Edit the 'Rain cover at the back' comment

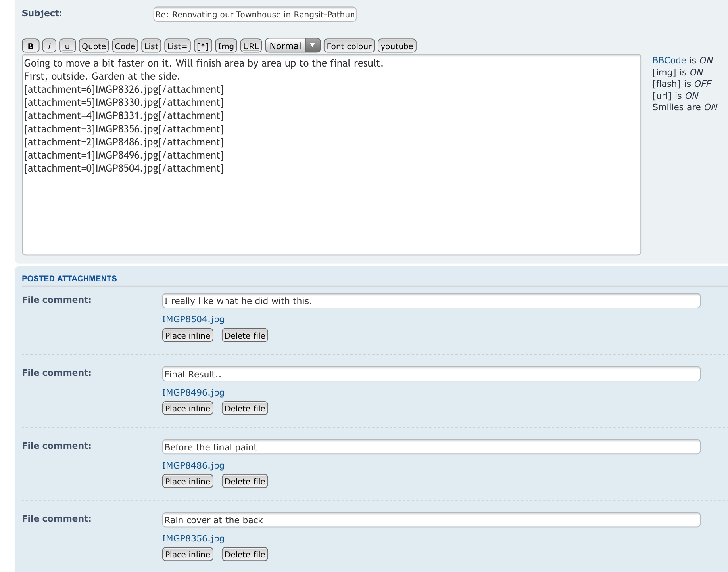click(431, 520)
